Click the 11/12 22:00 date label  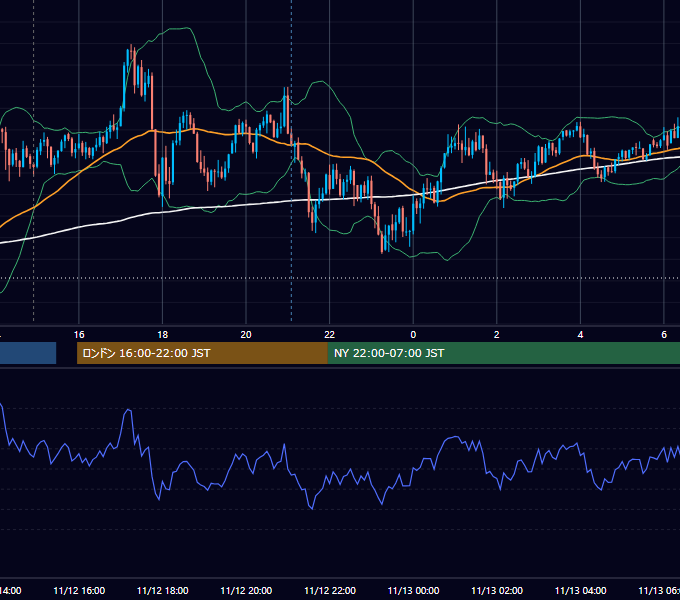(330, 590)
